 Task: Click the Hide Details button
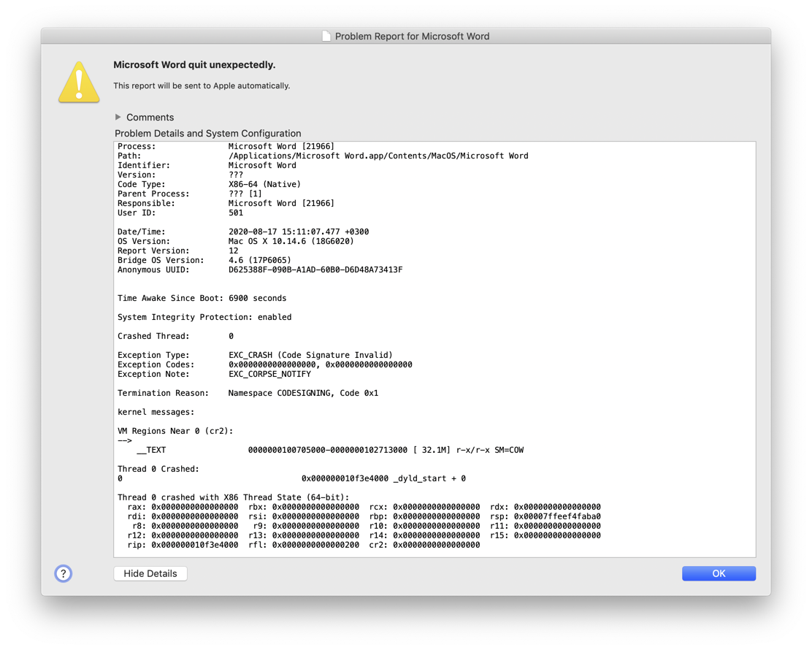point(150,573)
